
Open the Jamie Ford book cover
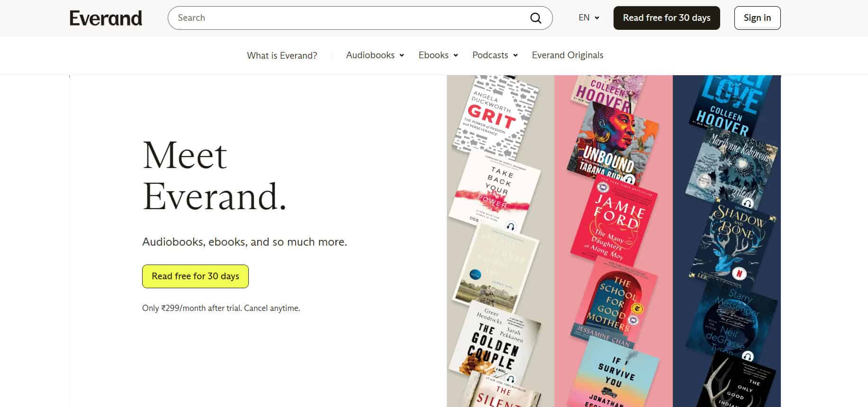tap(614, 222)
